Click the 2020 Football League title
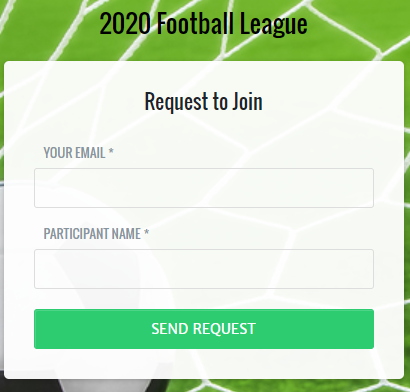 coord(203,24)
